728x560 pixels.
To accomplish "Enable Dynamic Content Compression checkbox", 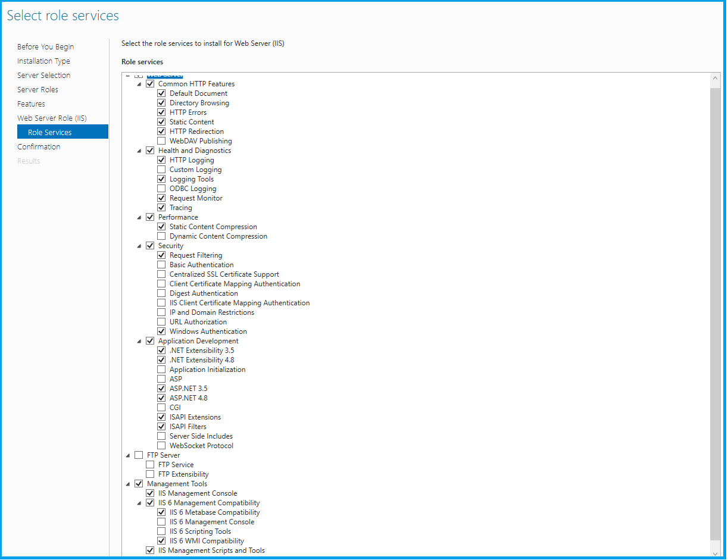I will (161, 236).
